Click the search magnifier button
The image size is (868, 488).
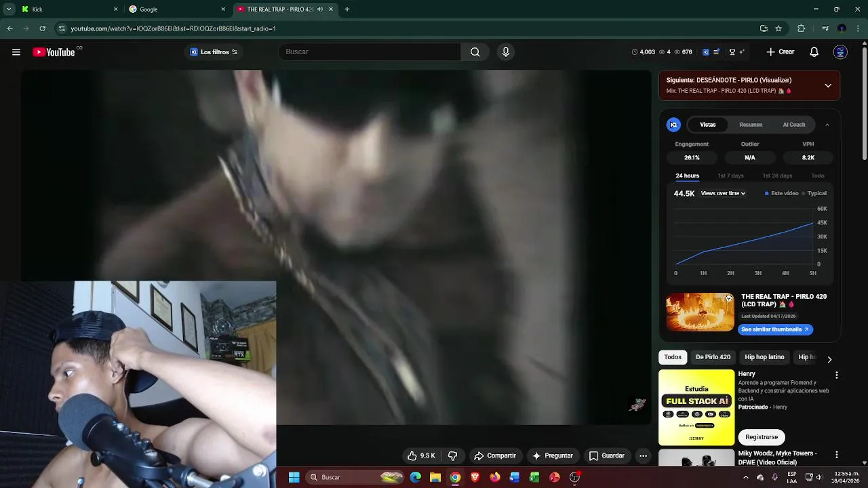point(475,52)
